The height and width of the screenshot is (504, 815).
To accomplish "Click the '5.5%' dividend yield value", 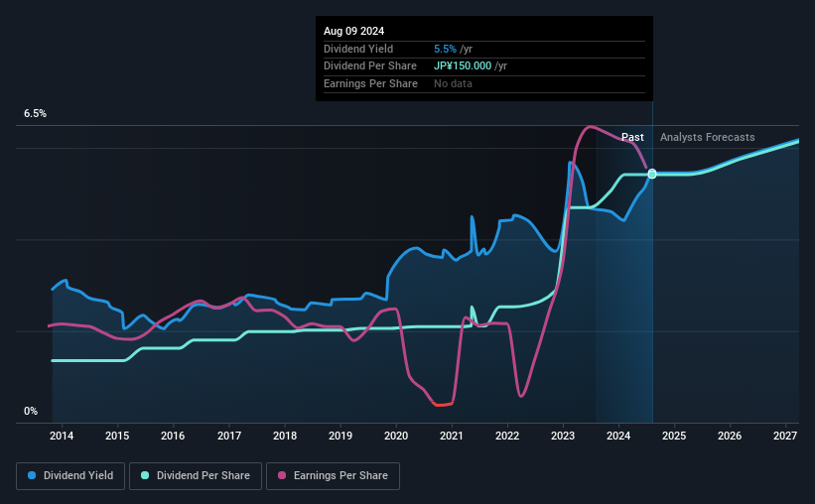I will coord(445,49).
